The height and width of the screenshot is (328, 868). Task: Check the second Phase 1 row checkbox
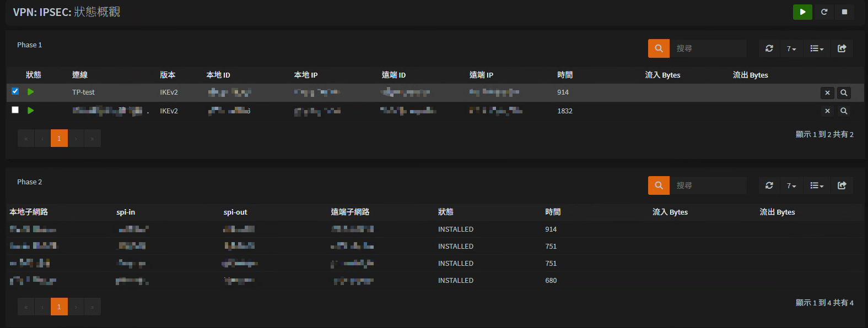click(15, 110)
